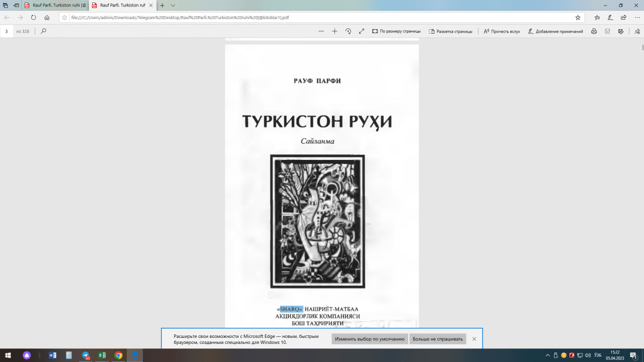The width and height of the screenshot is (644, 362).
Task: Open a new browser tab
Action: point(162,5)
